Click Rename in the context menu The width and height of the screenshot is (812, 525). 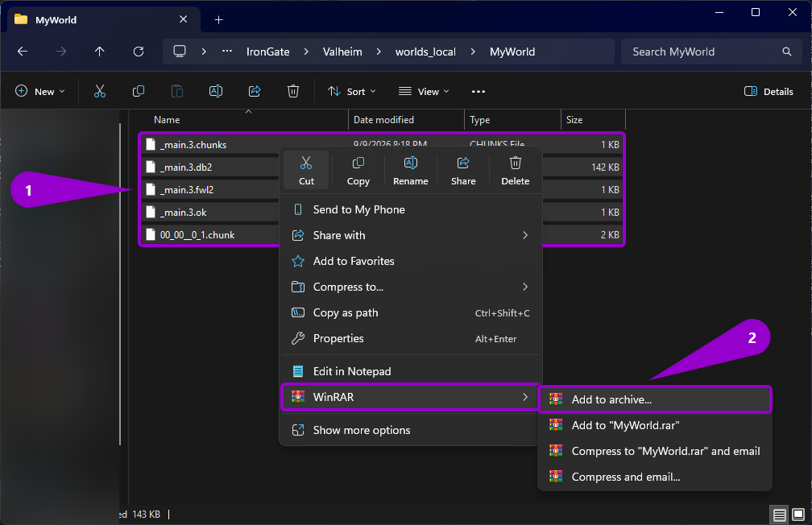point(411,171)
